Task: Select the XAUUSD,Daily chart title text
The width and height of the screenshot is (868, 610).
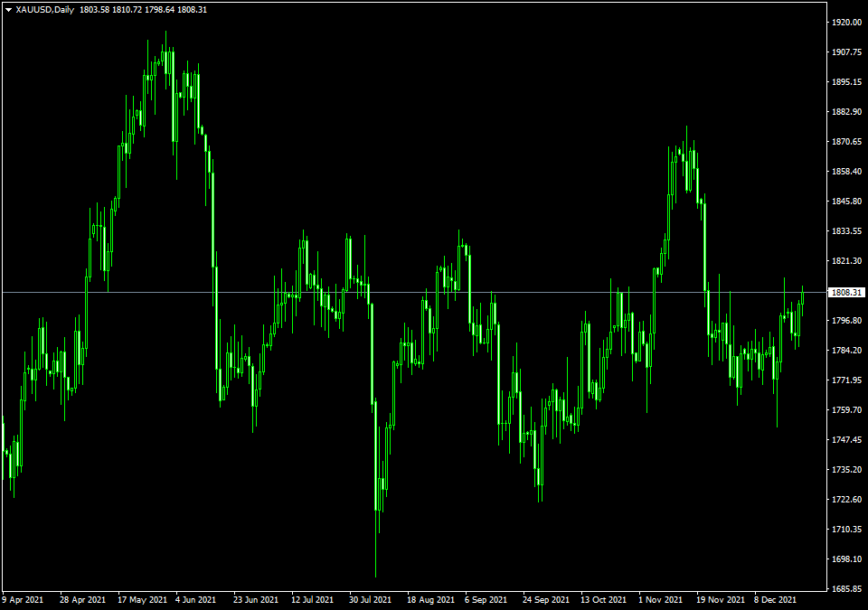Action: coord(45,10)
